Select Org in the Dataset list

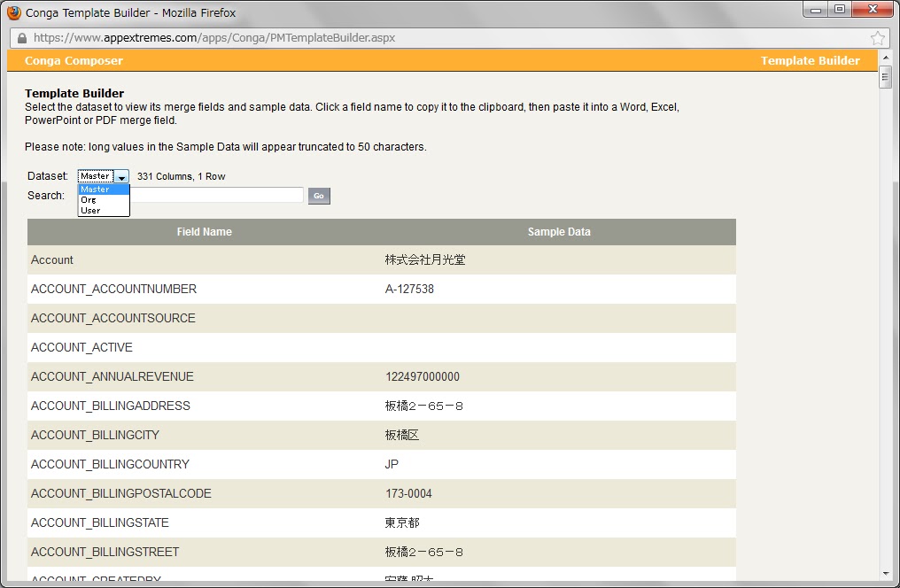point(104,199)
